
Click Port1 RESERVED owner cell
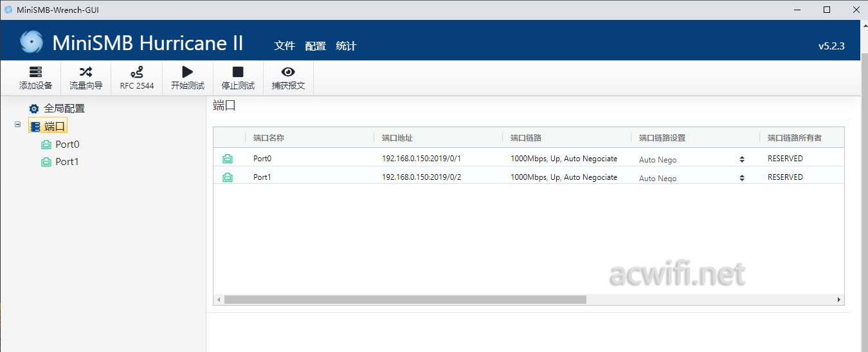pos(785,177)
